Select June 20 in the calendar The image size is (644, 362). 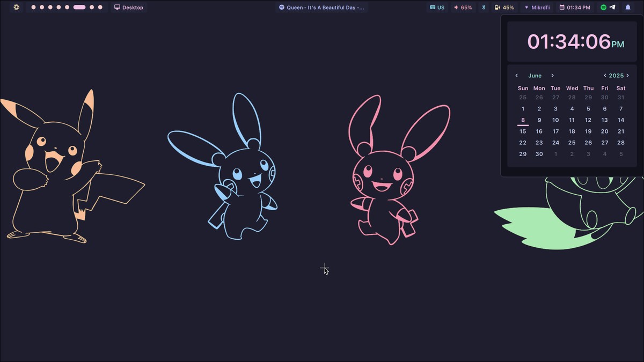tap(604, 131)
